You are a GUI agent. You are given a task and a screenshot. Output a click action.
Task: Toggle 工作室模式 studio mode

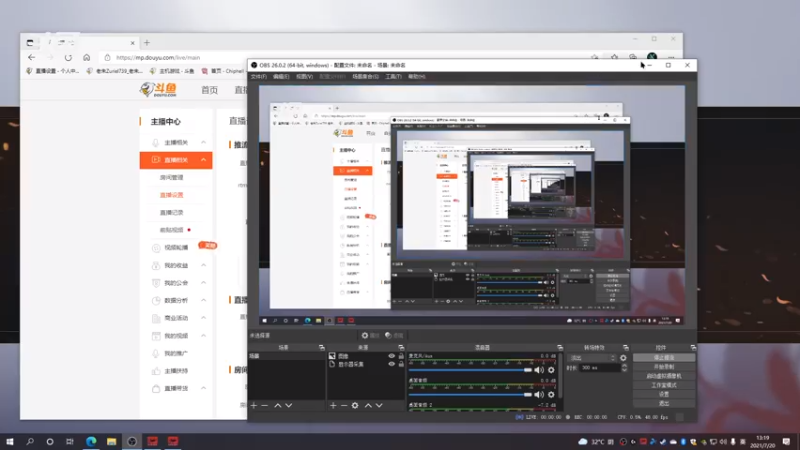[x=664, y=385]
